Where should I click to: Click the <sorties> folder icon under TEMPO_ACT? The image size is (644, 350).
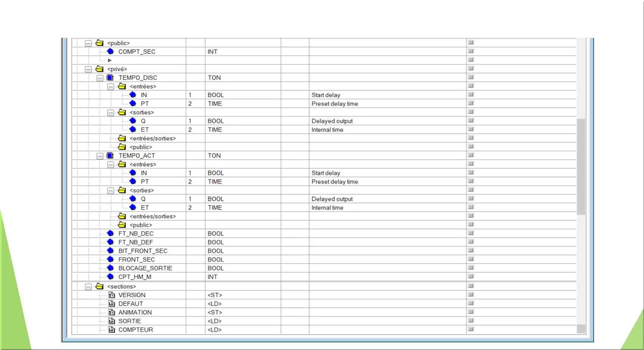(122, 190)
